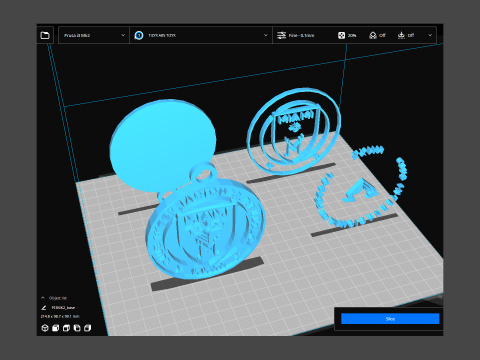Click the print settings sliders icon

coord(282,35)
